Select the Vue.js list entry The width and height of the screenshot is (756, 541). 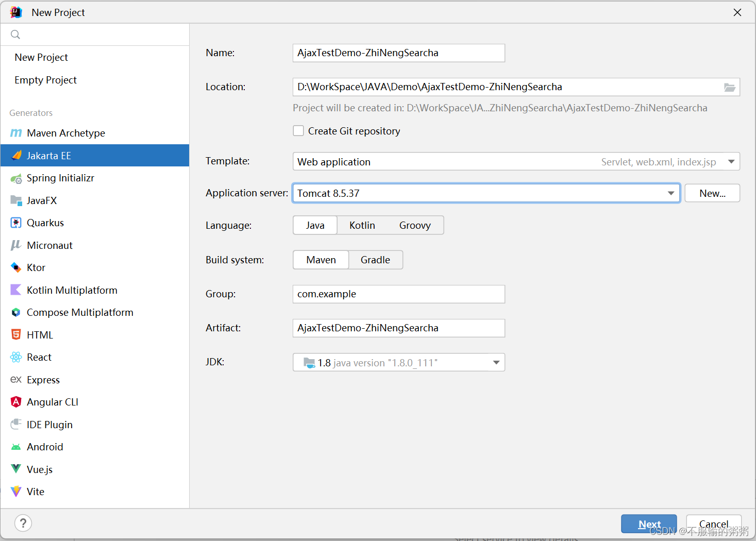95,469
